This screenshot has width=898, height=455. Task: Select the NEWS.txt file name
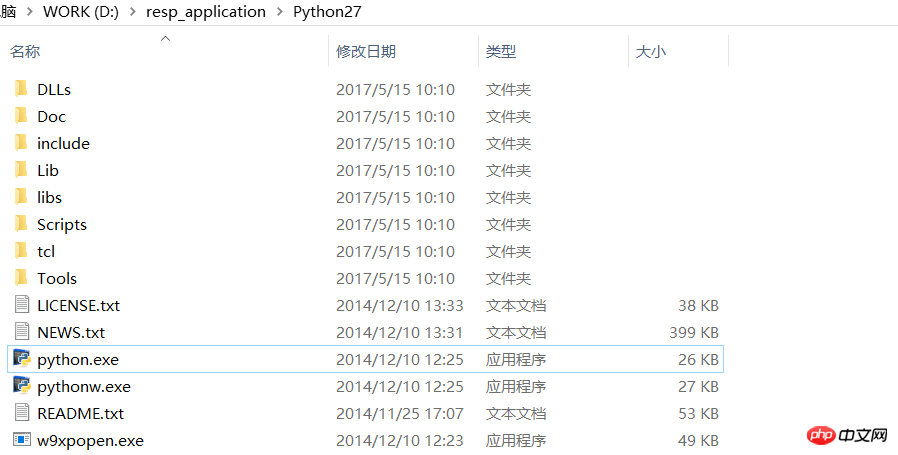click(71, 332)
